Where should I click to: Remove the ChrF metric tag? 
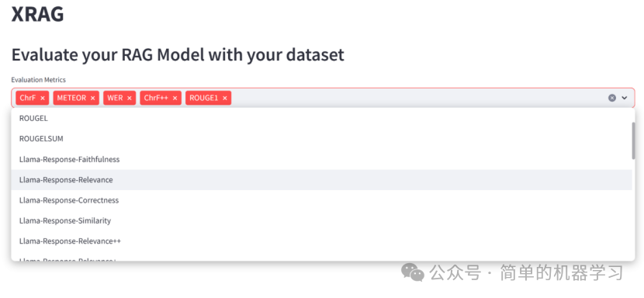pos(43,99)
